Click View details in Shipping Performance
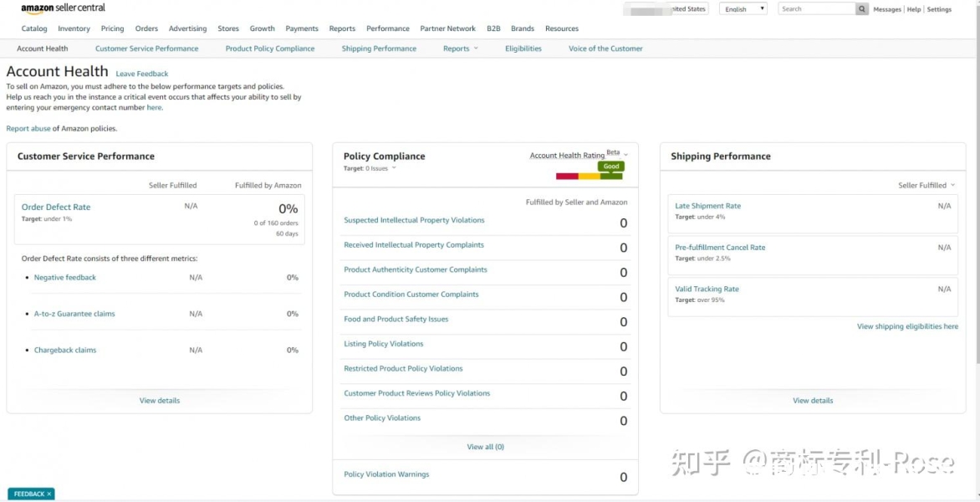Screen dimensions: 980x502 tap(813, 401)
